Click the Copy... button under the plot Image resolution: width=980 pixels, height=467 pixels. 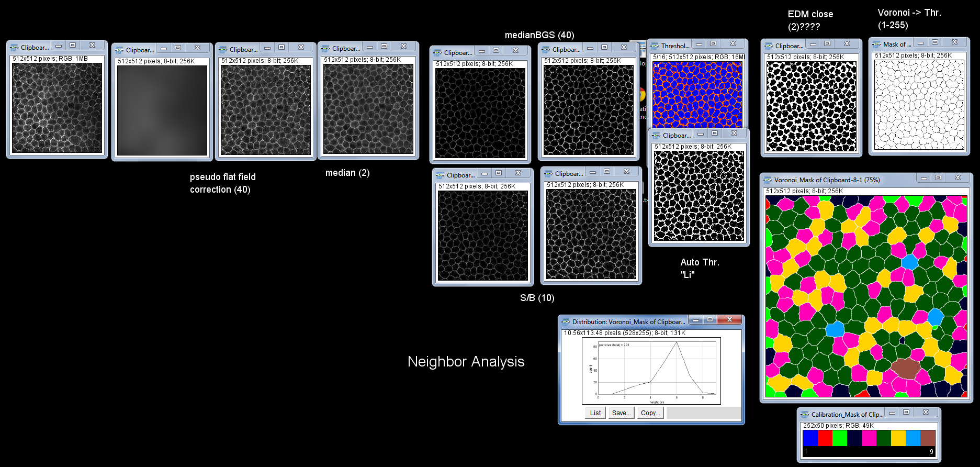coord(650,413)
